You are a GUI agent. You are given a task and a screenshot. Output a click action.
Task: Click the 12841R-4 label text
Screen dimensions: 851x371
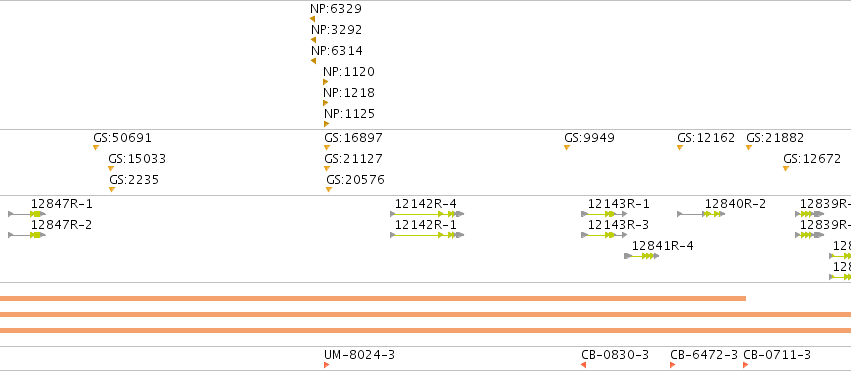tap(663, 246)
